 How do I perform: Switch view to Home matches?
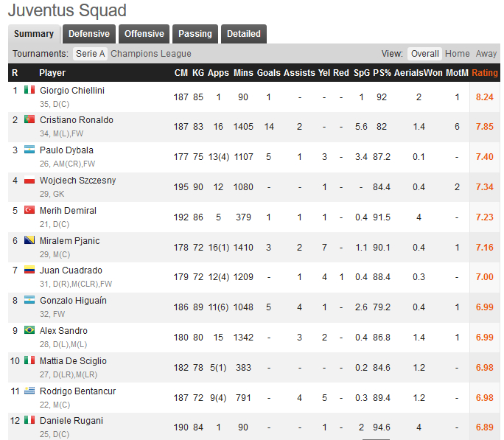coord(457,54)
